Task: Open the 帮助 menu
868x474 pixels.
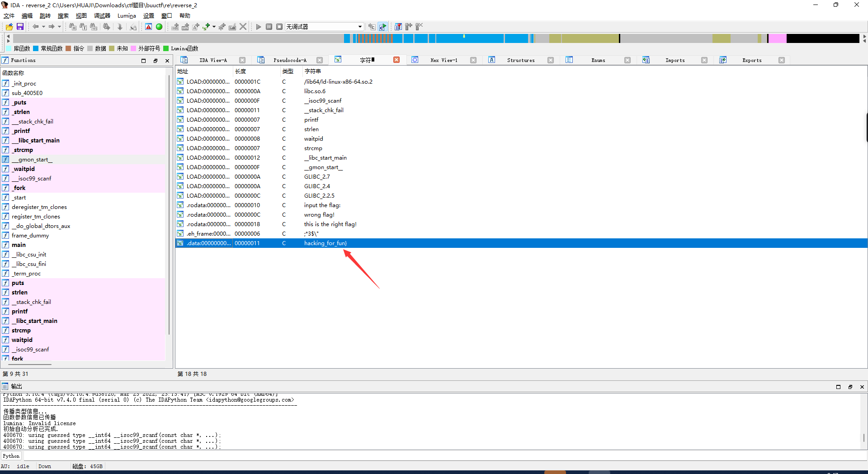Action: coord(185,15)
